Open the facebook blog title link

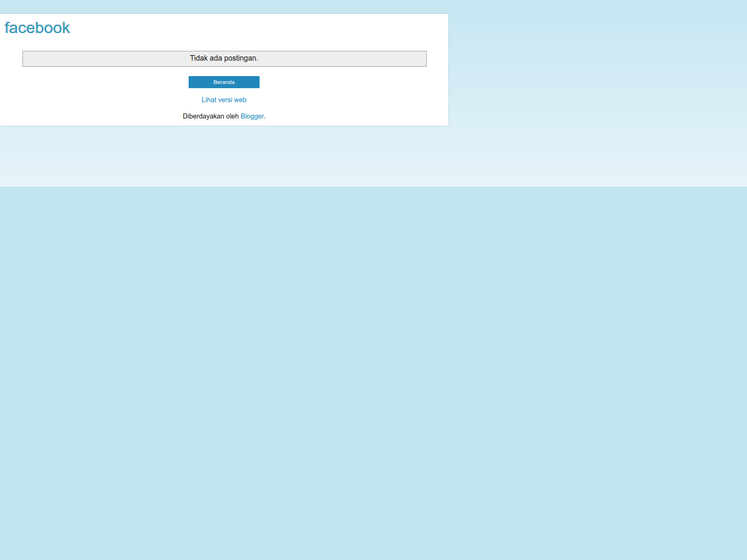coord(37,28)
